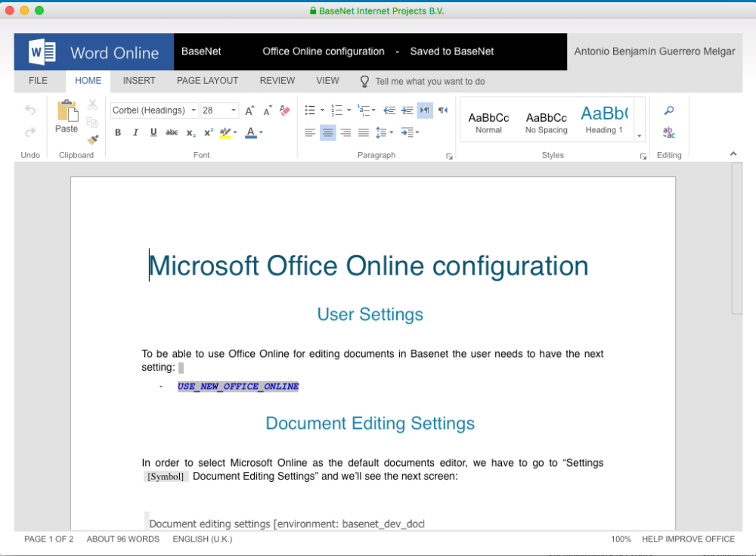Toggle italic formatting

pos(136,132)
